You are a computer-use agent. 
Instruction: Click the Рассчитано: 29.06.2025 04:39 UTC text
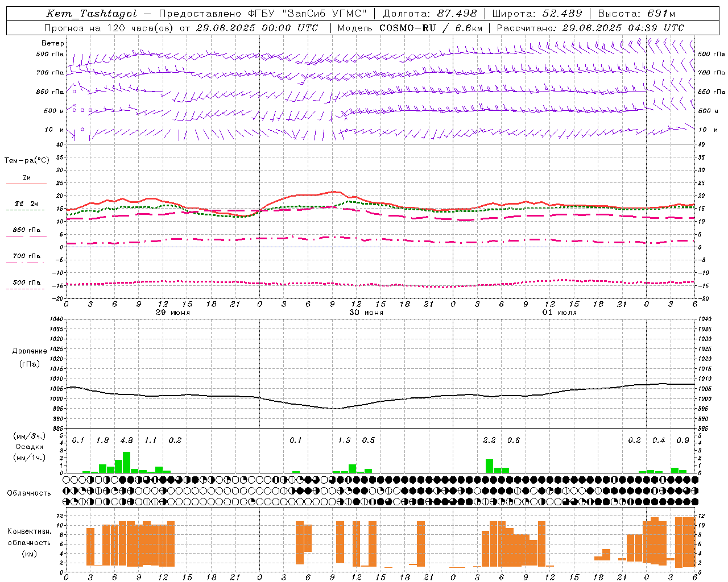coord(590,28)
